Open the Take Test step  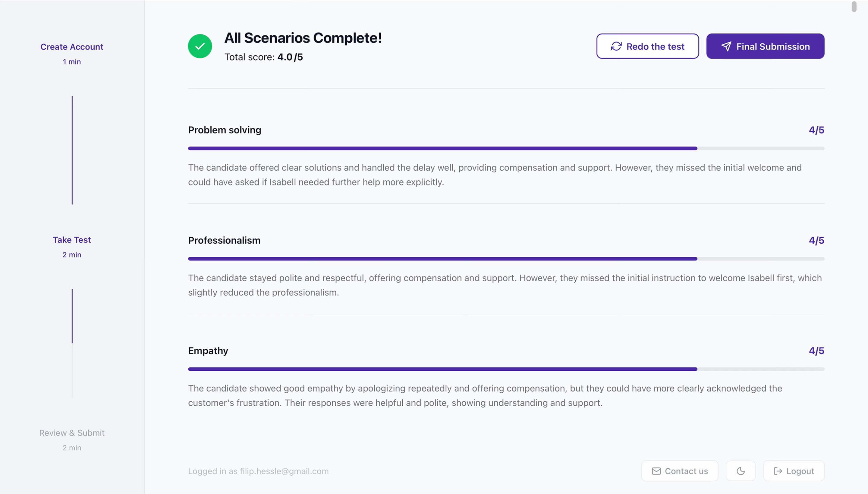pos(72,240)
